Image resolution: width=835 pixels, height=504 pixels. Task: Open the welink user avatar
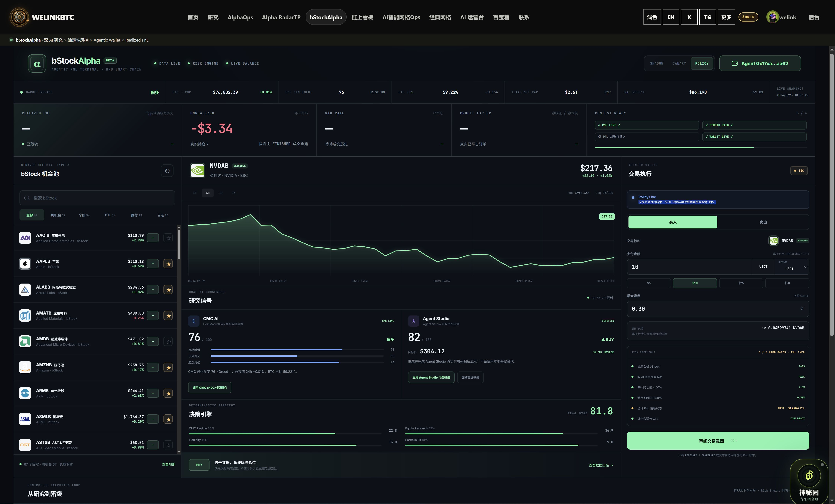772,17
